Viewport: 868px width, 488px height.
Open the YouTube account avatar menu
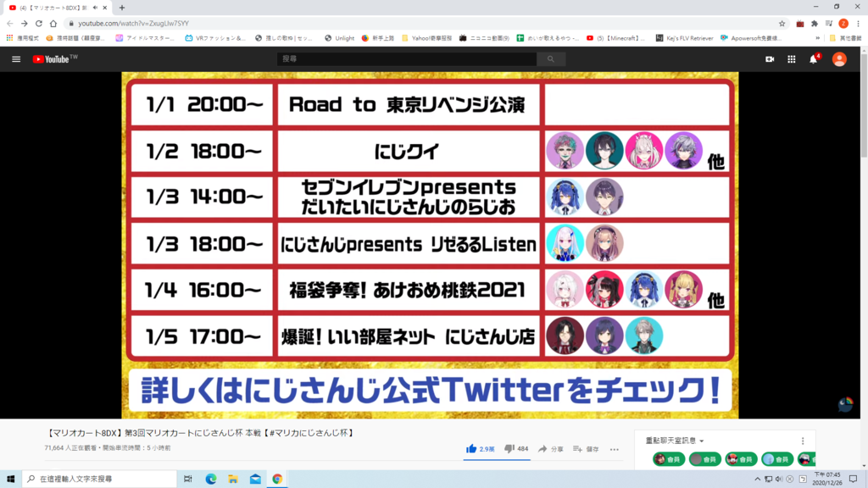[839, 59]
